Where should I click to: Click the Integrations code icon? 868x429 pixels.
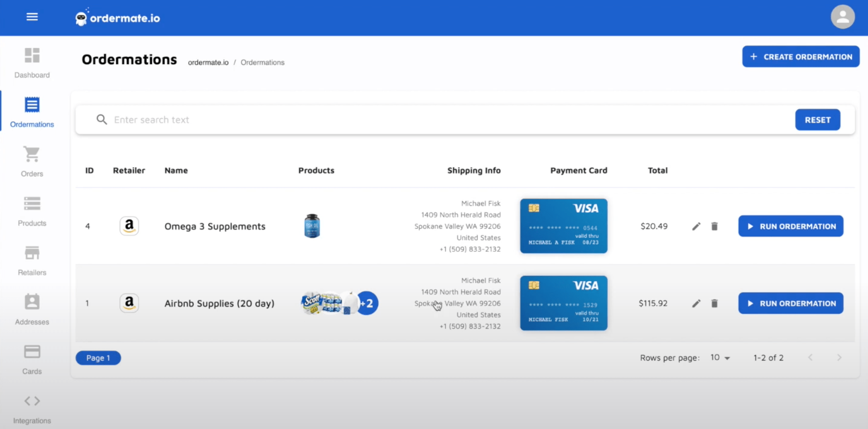point(32,401)
